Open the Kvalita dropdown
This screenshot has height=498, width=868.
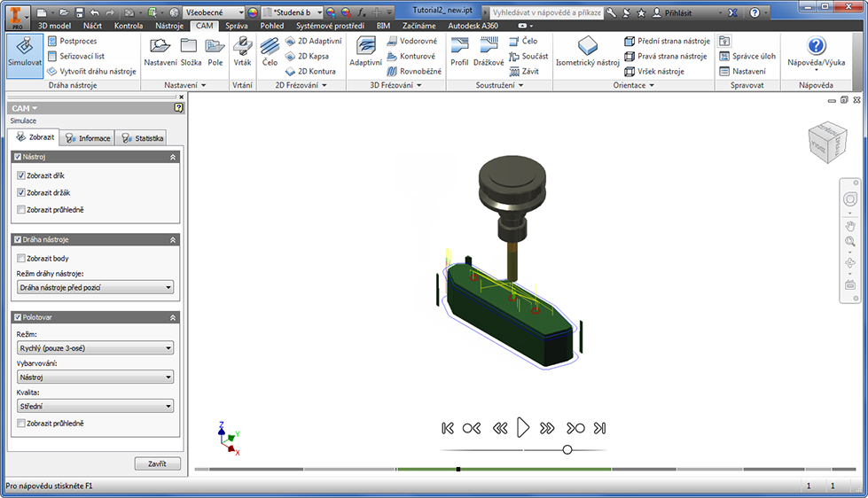point(95,406)
